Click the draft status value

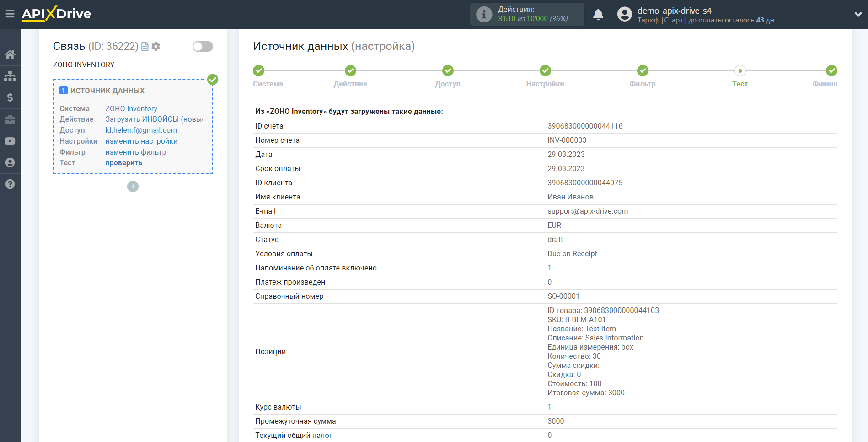pyautogui.click(x=555, y=239)
